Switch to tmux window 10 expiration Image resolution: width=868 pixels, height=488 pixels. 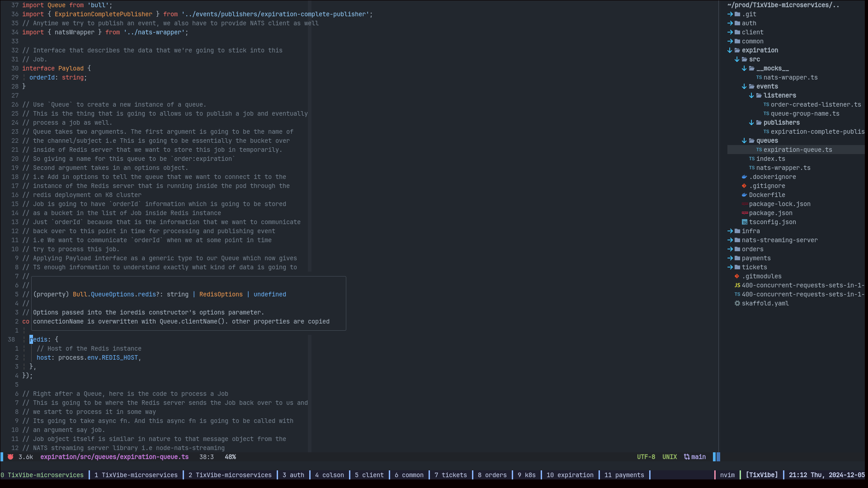[570, 475]
